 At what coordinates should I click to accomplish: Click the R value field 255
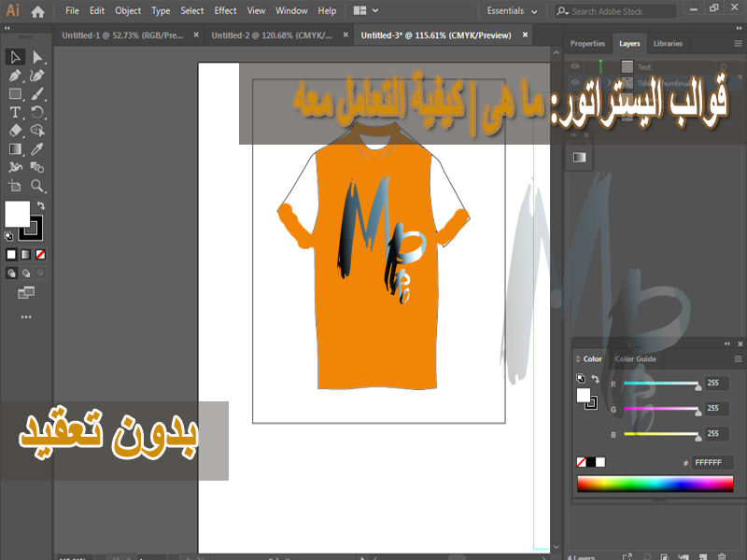click(x=716, y=383)
